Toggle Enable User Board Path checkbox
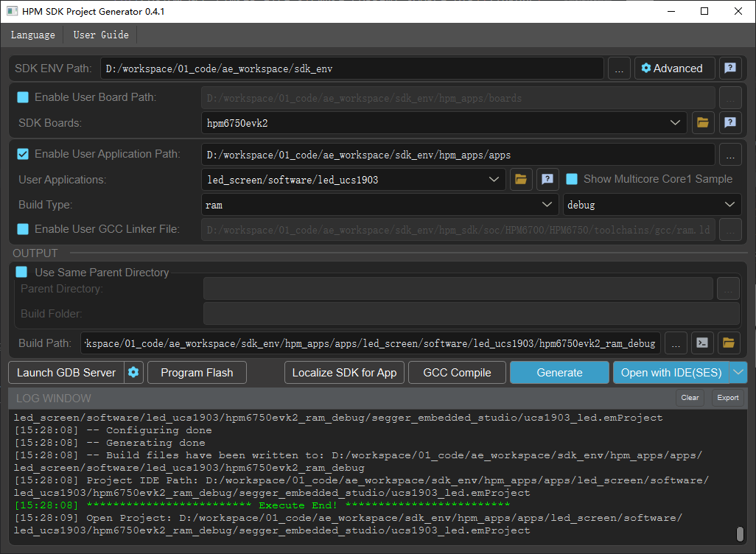This screenshot has height=554, width=756. (x=23, y=97)
